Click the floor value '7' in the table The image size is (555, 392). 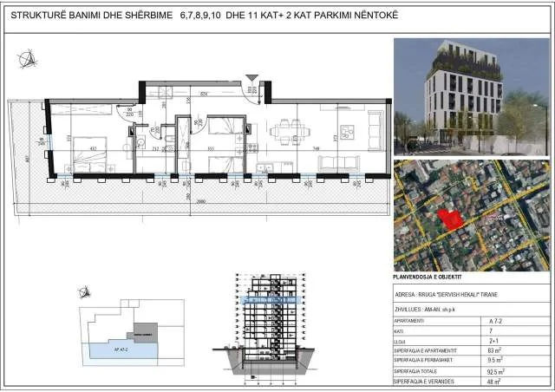491,330
